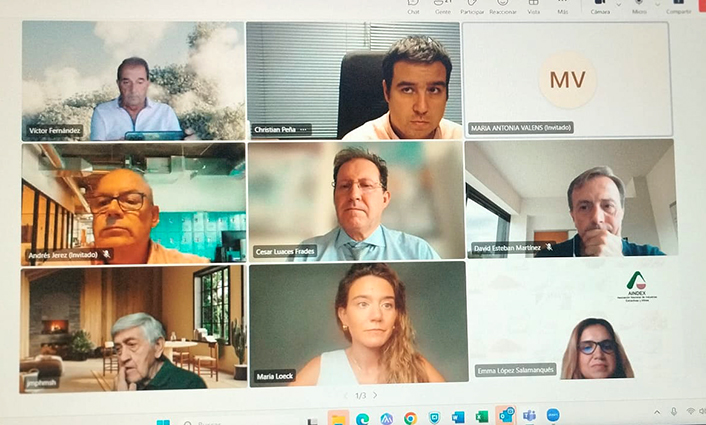This screenshot has width=706, height=425.
Task: Open the Chat panel in the meeting toolbar
Action: click(x=413, y=7)
